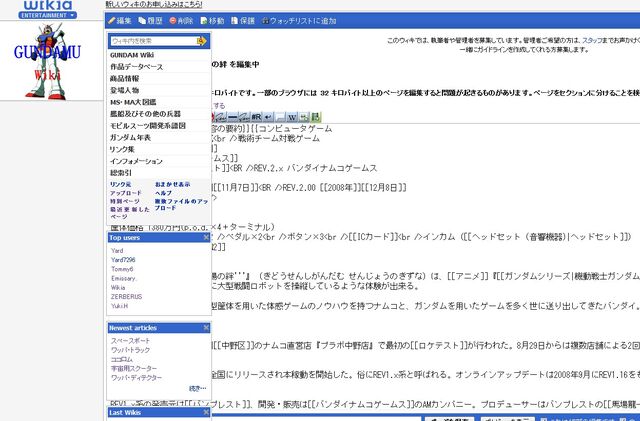
Task: Open モビルスーツ開発系譜図 sidebar menu item
Action: 148,126
